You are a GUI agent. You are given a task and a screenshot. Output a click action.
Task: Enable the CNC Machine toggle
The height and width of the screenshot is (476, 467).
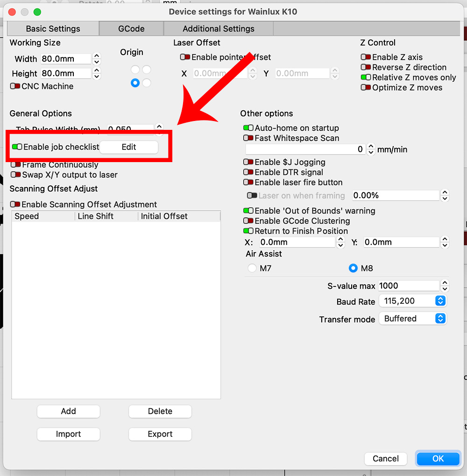[x=15, y=86]
